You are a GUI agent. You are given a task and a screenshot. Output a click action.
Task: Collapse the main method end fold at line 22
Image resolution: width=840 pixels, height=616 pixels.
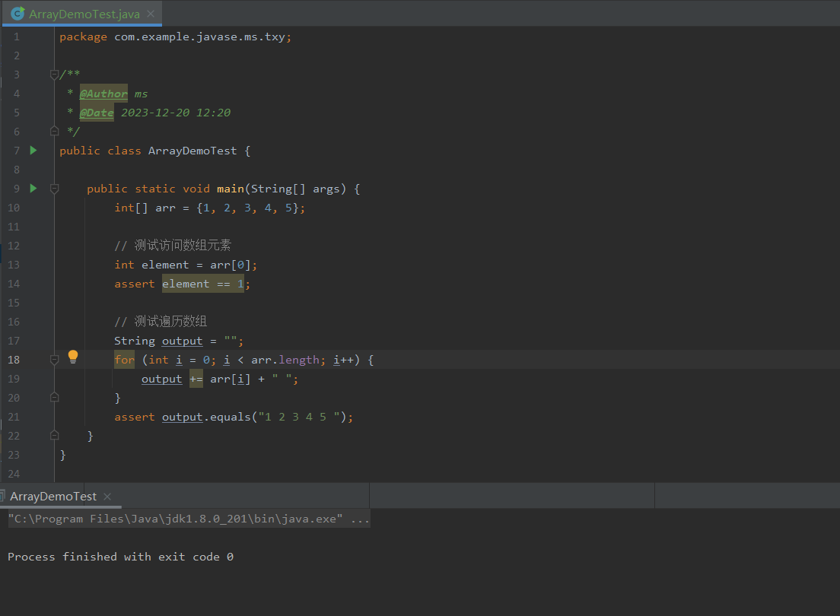[x=54, y=435]
